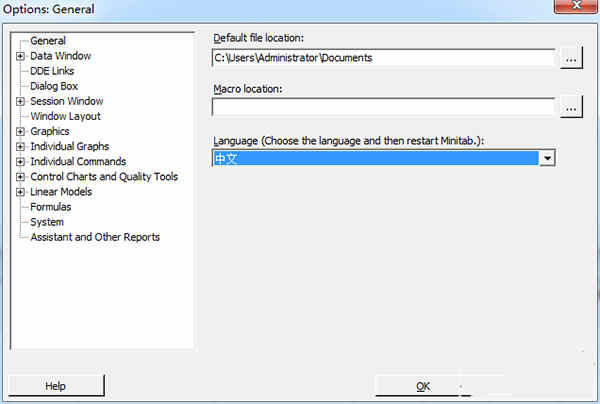Select Formulas in the options tree
The image size is (600, 404).
pyautogui.click(x=51, y=207)
